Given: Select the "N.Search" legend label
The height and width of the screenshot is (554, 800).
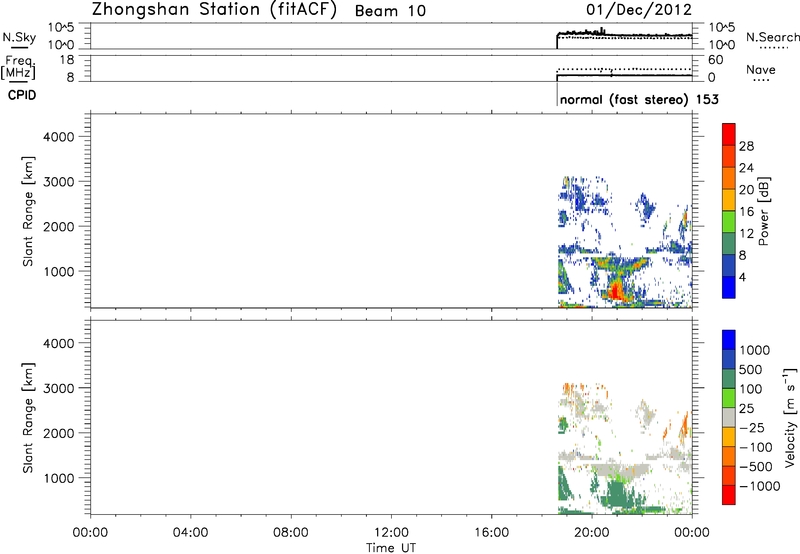Looking at the screenshot, I should pyautogui.click(x=772, y=37).
